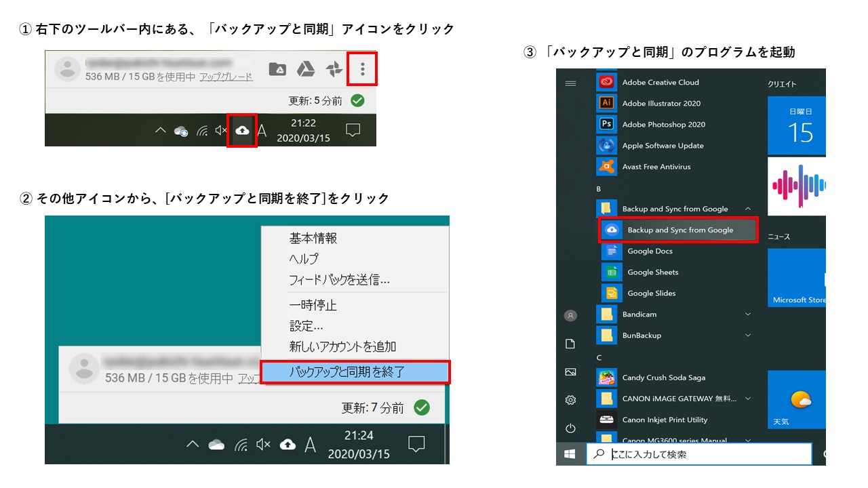The height and width of the screenshot is (488, 868).
Task: Open the settings gear in Start sidebar
Action: (x=570, y=400)
